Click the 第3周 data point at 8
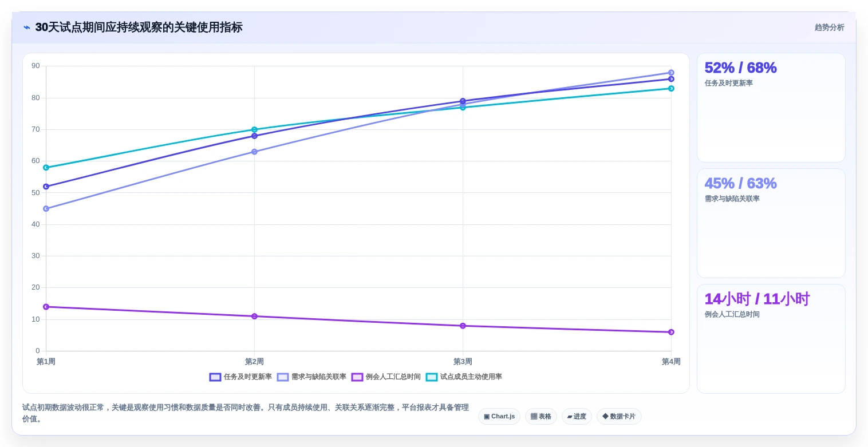Image resolution: width=868 pixels, height=447 pixels. [463, 326]
